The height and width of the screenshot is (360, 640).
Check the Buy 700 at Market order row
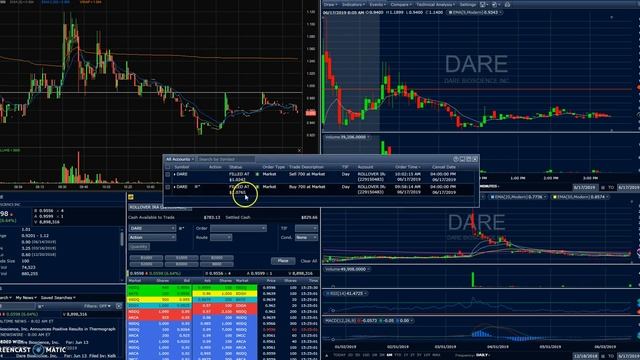tap(168, 187)
